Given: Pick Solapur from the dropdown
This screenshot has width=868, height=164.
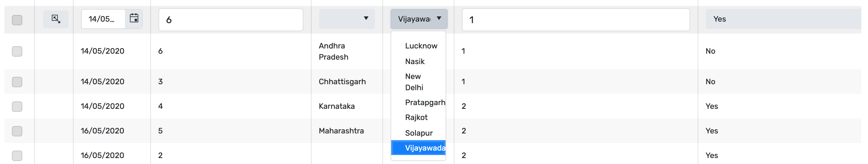Looking at the screenshot, I should 418,133.
